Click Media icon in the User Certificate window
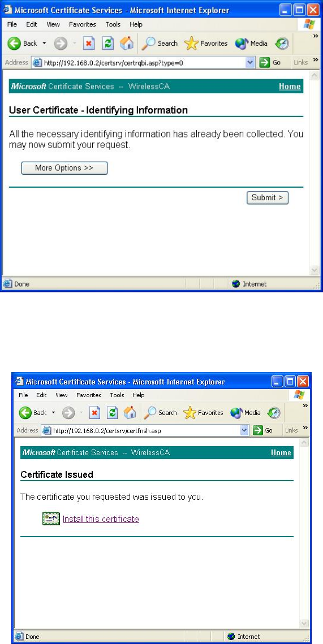The height and width of the screenshot is (644, 323). coord(242,43)
